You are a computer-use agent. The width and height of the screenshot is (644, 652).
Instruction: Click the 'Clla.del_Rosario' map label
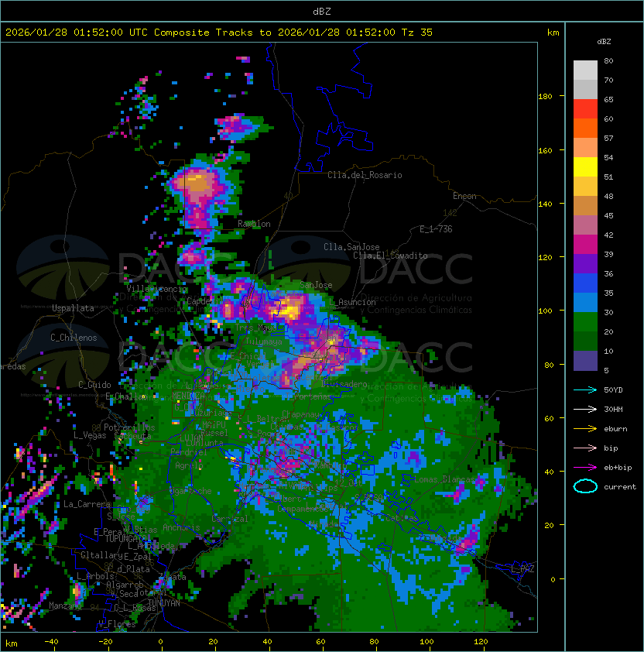tap(365, 175)
